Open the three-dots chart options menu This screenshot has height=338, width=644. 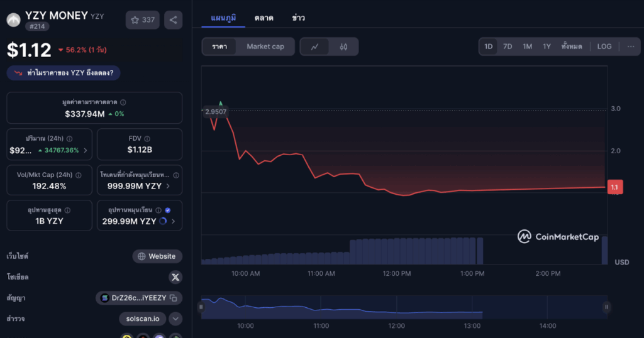tap(631, 46)
